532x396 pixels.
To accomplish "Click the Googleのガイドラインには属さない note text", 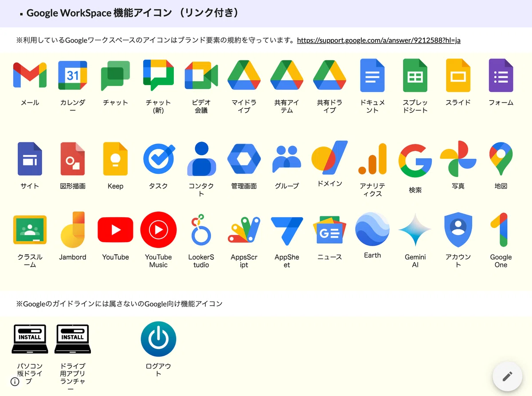I will (119, 304).
